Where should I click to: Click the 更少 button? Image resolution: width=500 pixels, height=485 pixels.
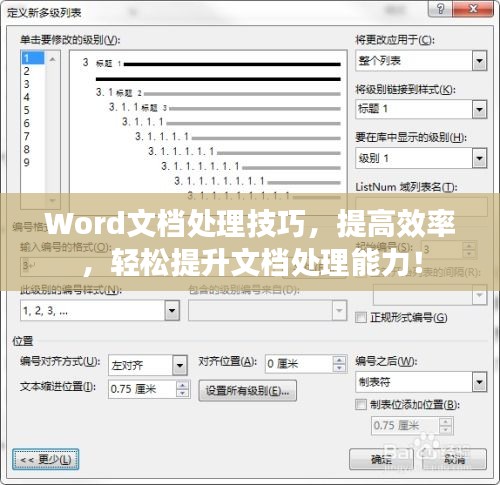coord(46,459)
